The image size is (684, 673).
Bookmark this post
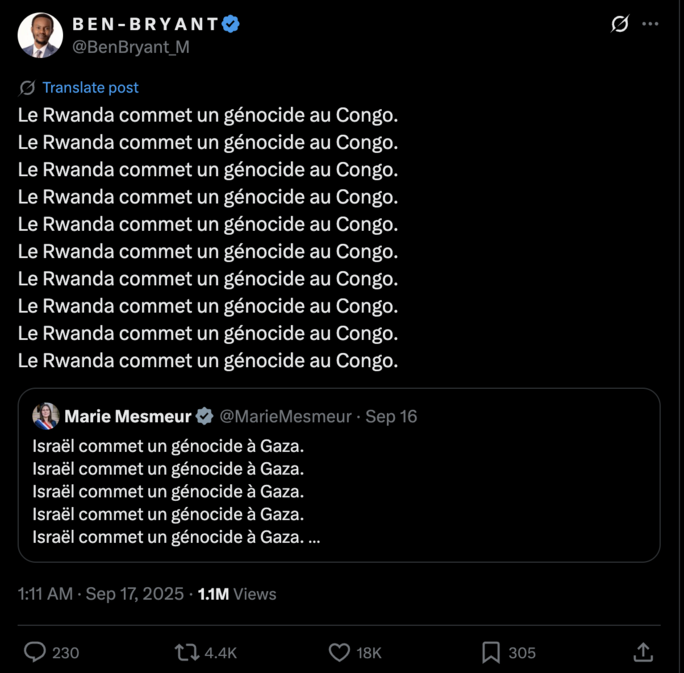point(491,652)
